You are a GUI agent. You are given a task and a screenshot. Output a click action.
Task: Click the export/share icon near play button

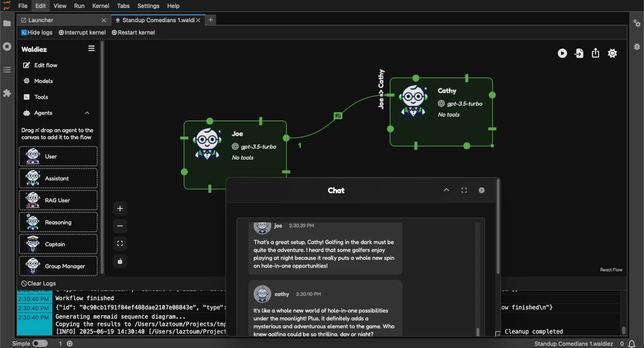[595, 53]
